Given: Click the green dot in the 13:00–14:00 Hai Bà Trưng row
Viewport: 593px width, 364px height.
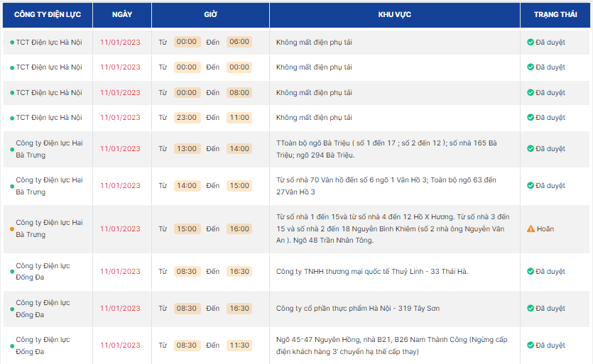Looking at the screenshot, I should 12,149.
